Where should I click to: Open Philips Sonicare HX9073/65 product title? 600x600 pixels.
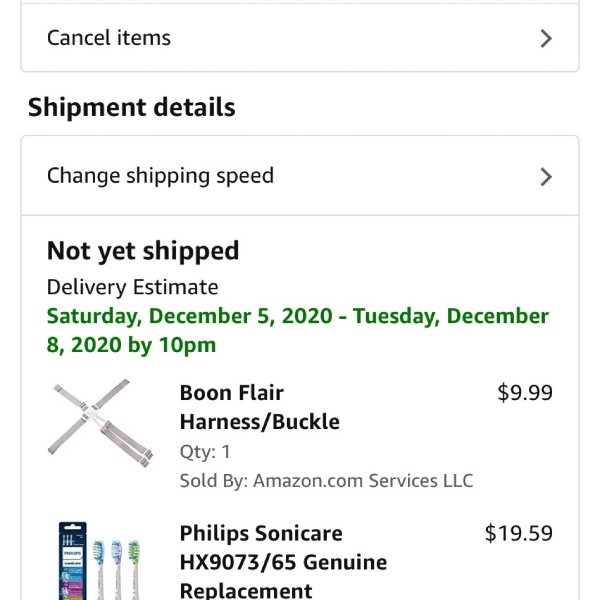[283, 562]
